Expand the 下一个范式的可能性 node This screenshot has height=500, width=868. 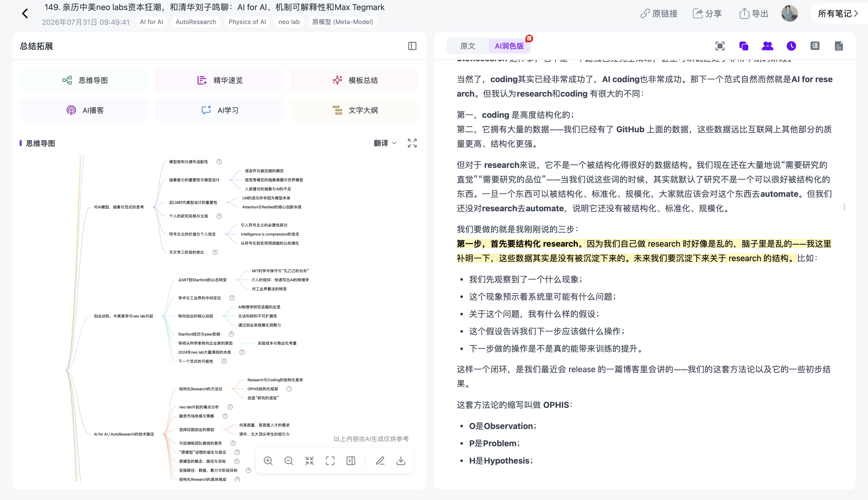pyautogui.click(x=224, y=361)
